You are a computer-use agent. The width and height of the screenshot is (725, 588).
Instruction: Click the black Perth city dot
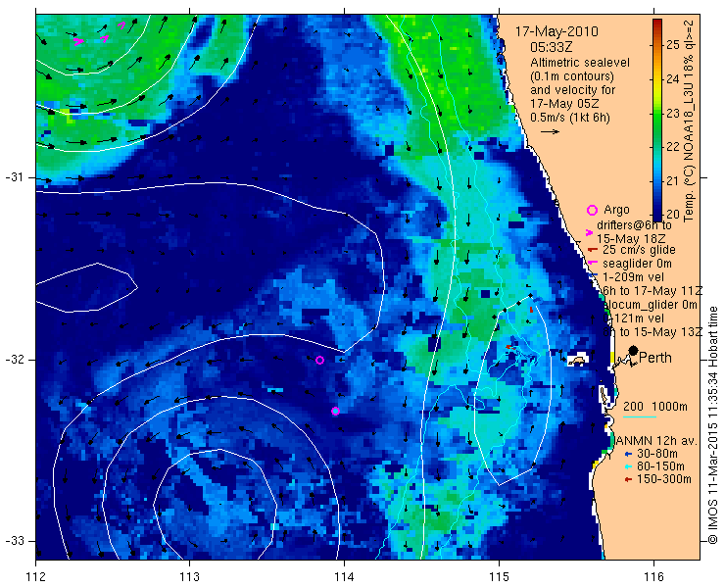point(634,350)
